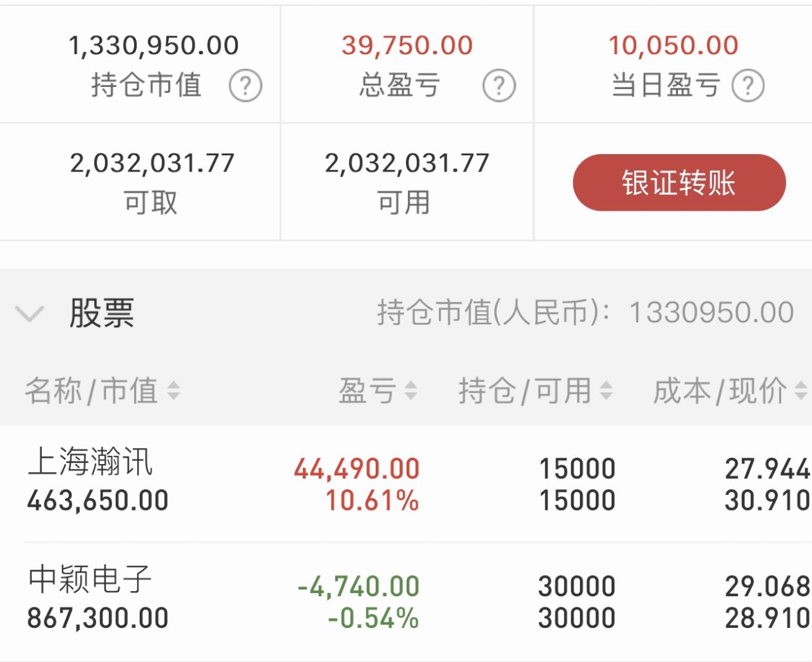The width and height of the screenshot is (812, 662).
Task: Select the 股票 section header
Action: 406,313
